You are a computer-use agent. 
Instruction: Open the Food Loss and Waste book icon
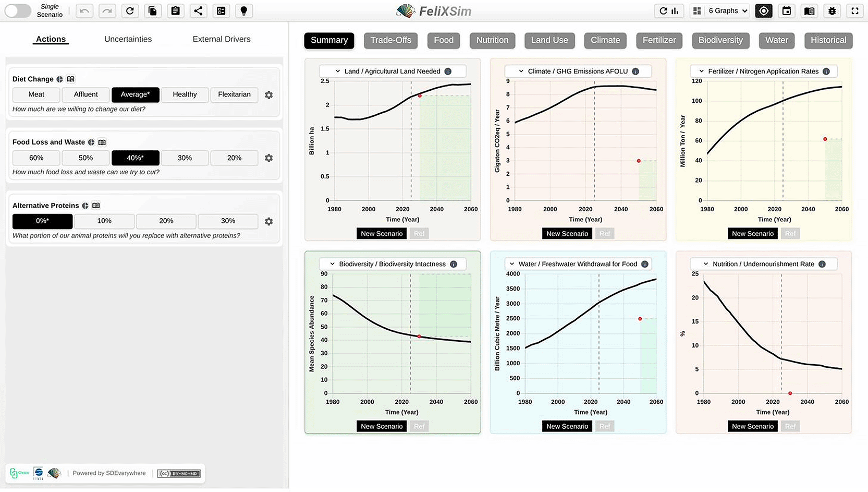[x=102, y=142]
